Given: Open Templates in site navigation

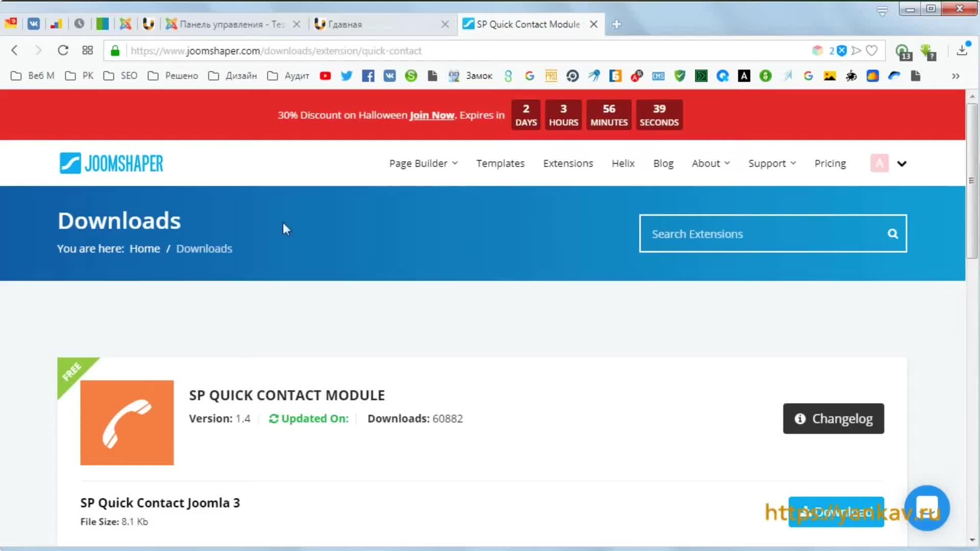Looking at the screenshot, I should point(500,163).
